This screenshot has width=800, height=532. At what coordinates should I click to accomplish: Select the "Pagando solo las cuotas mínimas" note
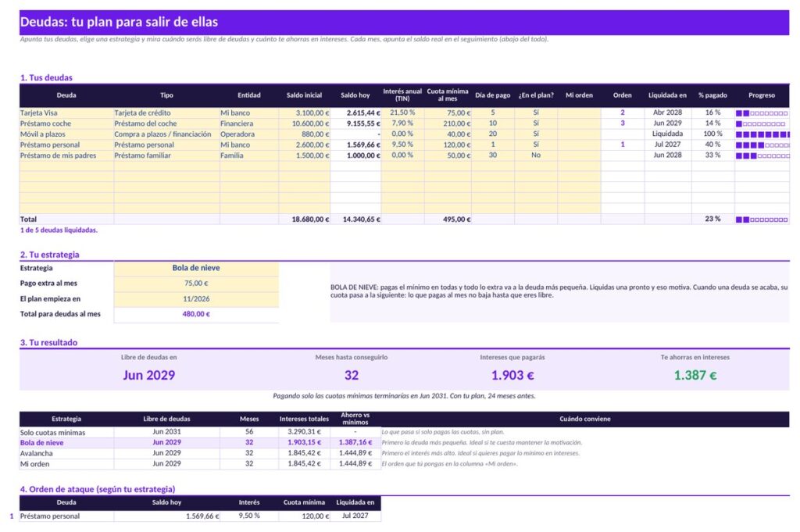coord(404,396)
